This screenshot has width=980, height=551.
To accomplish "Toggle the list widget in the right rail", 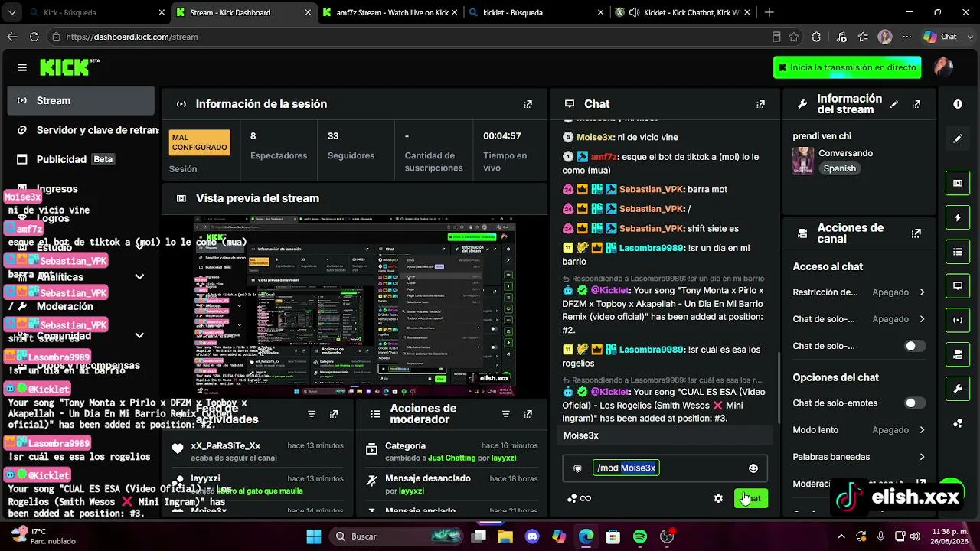I will 958,252.
